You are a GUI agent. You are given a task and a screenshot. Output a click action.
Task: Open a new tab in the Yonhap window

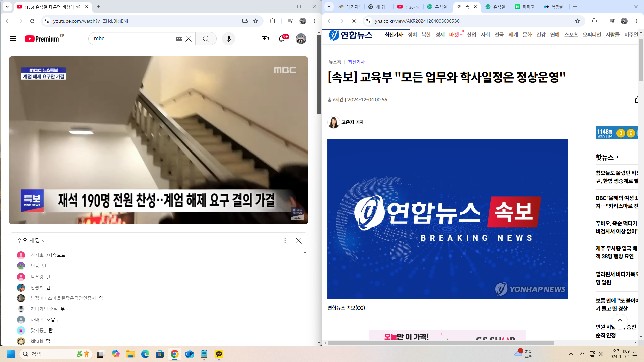[575, 7]
